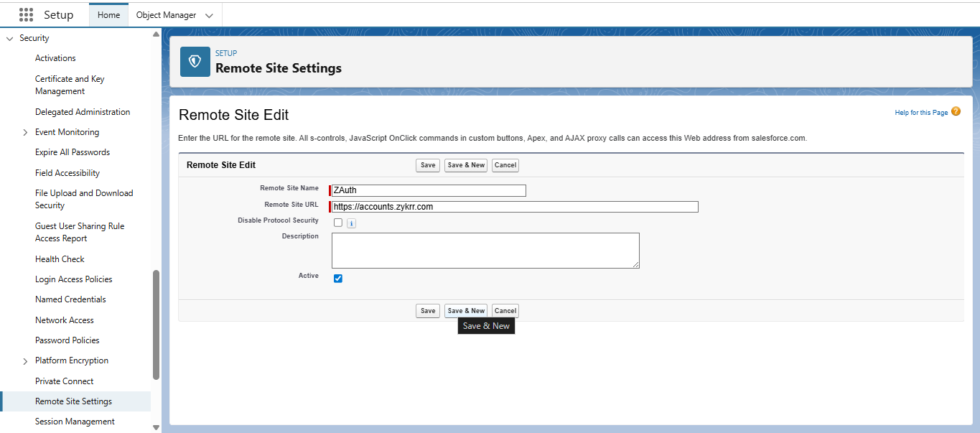Open the Object Manager dropdown arrow

(209, 16)
